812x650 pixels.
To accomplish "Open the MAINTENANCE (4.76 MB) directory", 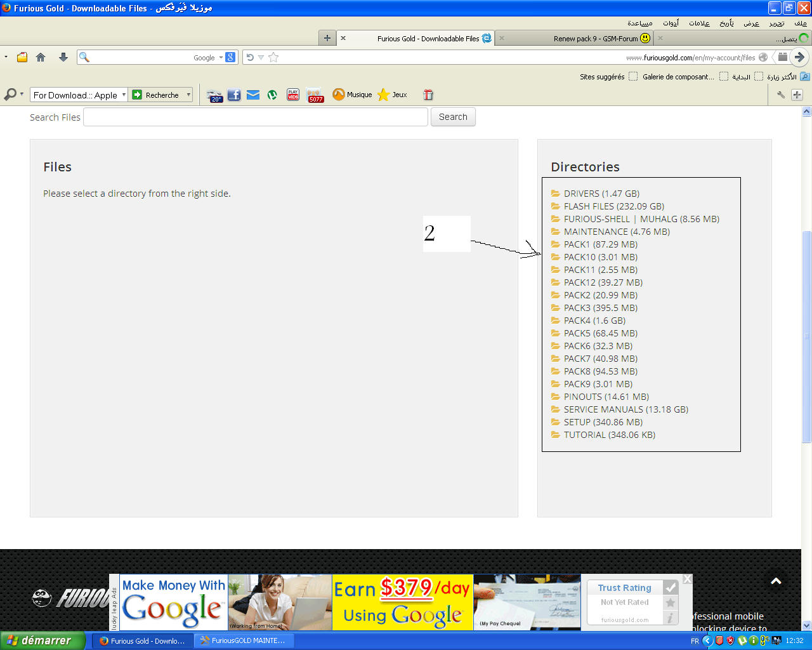I will point(610,232).
